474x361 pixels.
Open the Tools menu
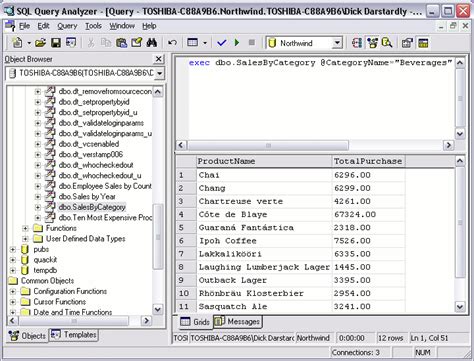93,26
